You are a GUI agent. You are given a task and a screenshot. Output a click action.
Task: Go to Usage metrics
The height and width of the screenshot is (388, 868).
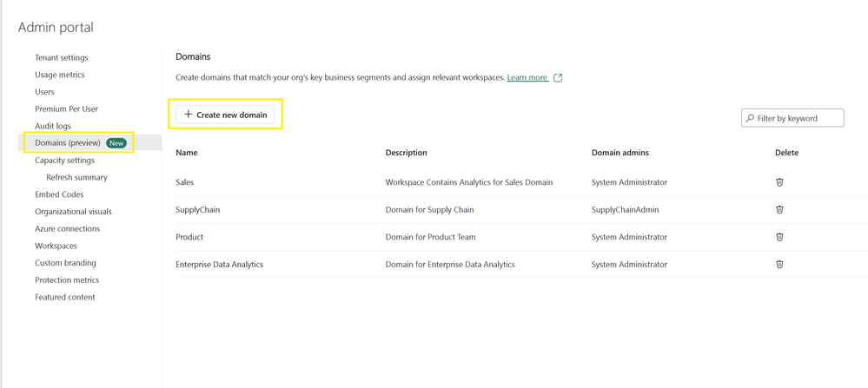59,75
